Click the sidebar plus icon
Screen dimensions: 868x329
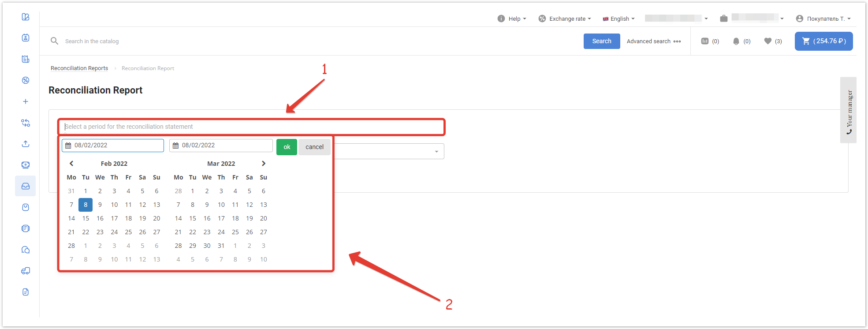click(26, 101)
